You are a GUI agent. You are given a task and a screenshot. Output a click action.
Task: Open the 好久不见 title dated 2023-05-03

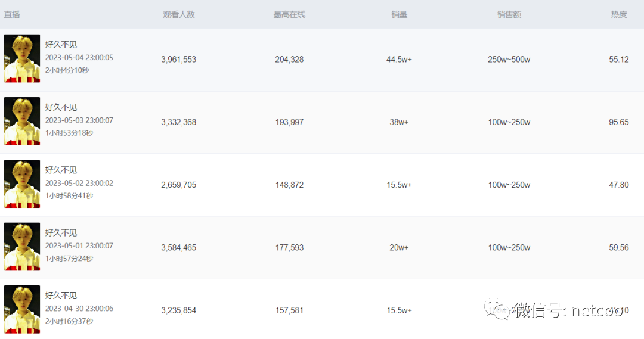point(61,107)
